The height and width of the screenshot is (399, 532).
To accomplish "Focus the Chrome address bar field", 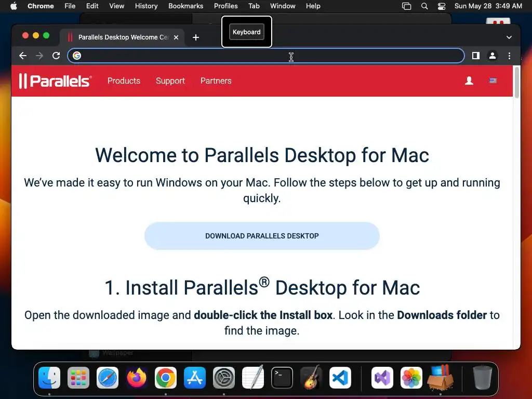I will (266, 56).
